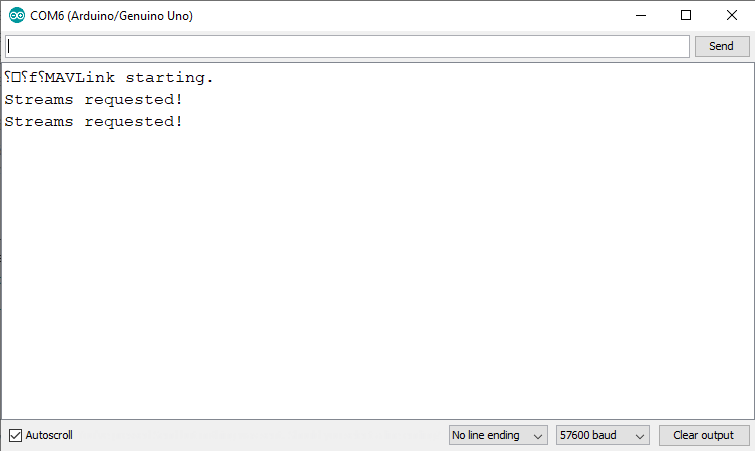The height and width of the screenshot is (452, 756).
Task: Click the Clear output button
Action: [x=704, y=435]
